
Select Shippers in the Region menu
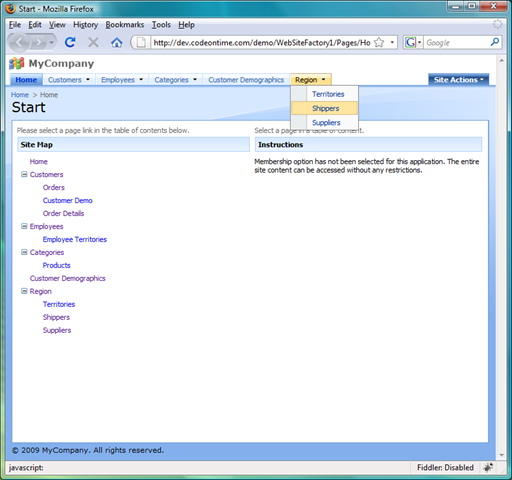pos(324,108)
